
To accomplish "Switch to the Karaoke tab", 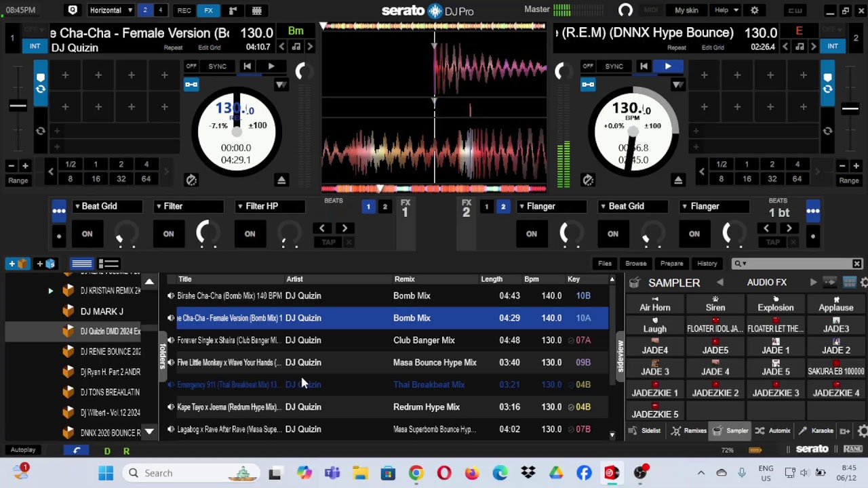I will 816,430.
